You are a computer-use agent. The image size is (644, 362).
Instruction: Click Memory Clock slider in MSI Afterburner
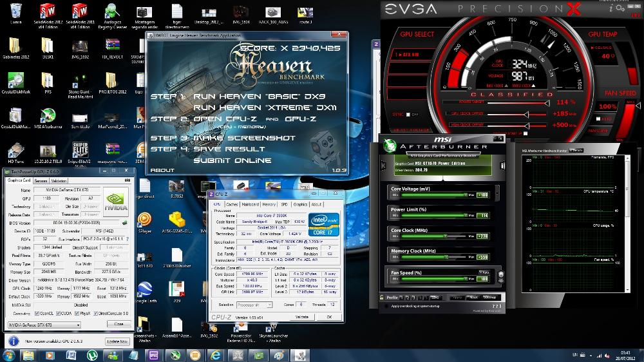point(435,257)
